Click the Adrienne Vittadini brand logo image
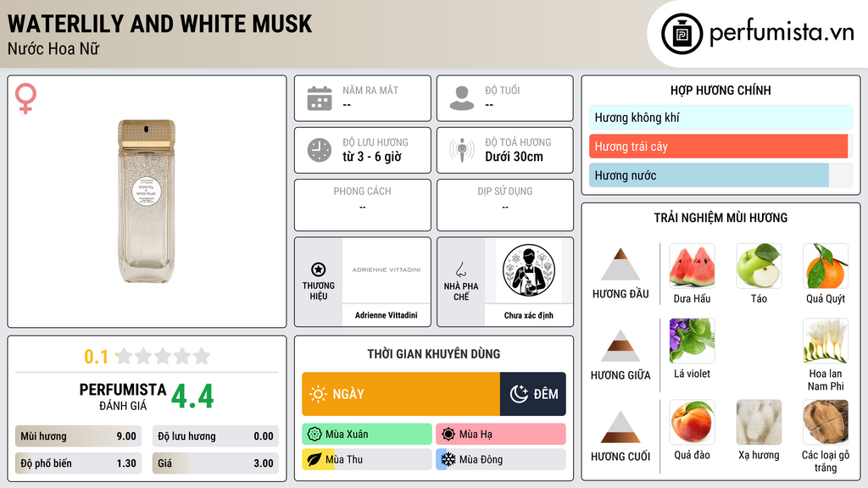868x488 pixels. [x=387, y=270]
